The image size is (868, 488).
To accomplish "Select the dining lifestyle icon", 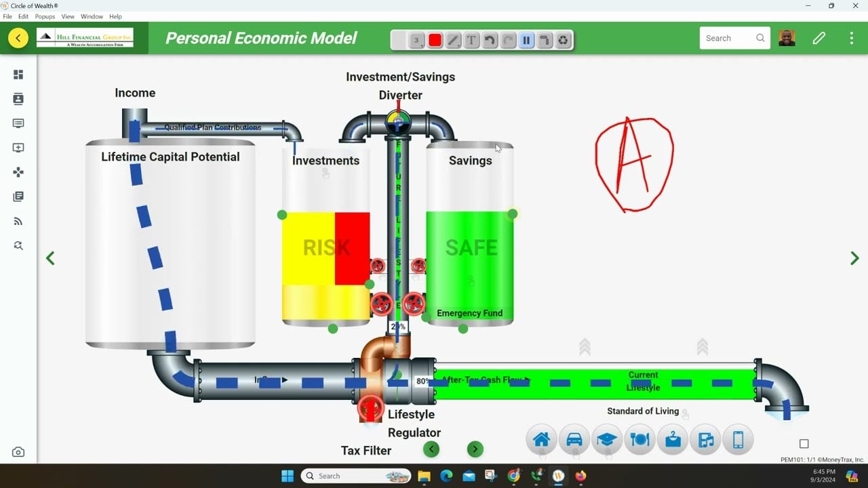I will [x=639, y=440].
